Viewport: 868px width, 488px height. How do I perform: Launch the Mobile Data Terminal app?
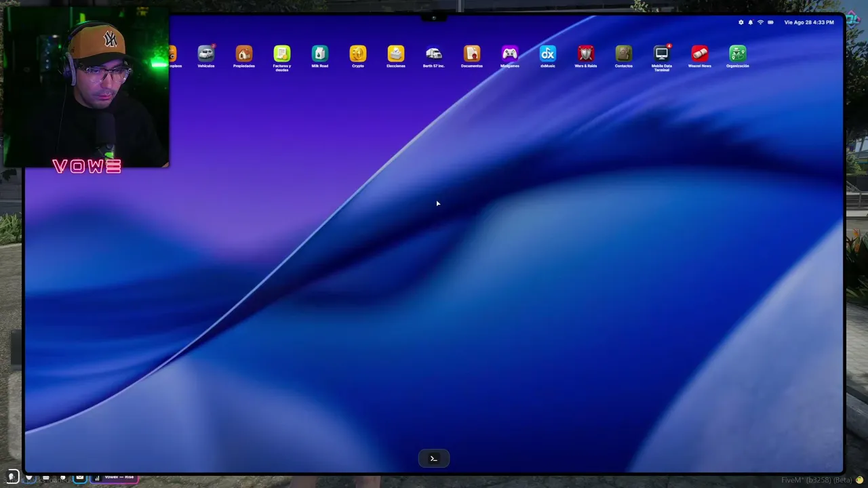point(662,54)
